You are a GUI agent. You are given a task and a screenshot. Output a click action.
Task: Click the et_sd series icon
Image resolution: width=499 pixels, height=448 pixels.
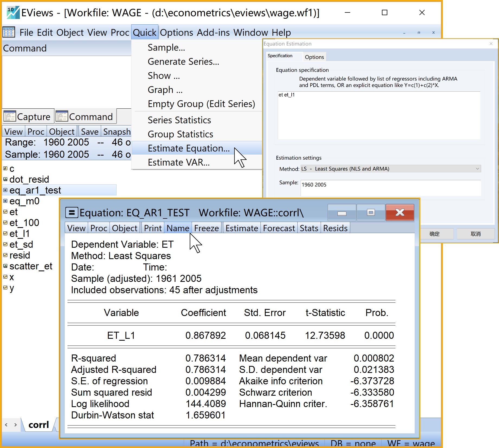(x=5, y=244)
